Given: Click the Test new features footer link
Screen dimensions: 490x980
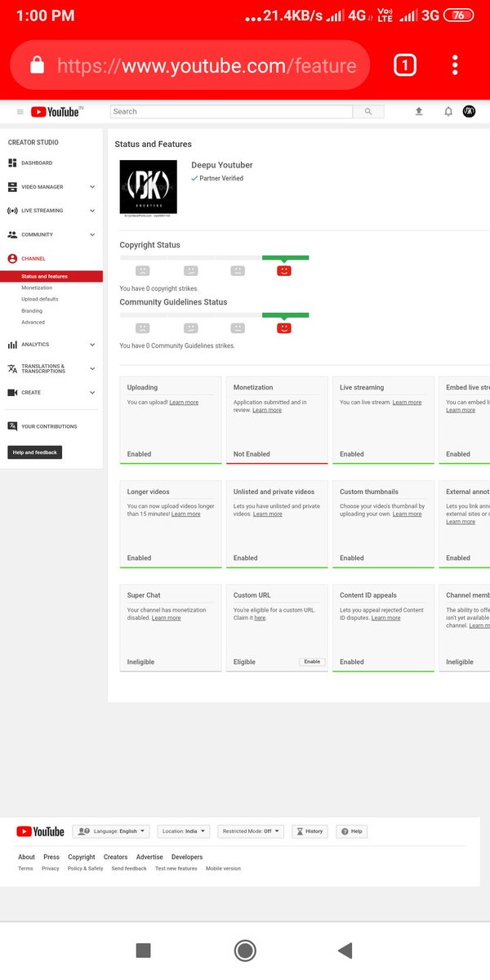Looking at the screenshot, I should (x=176, y=869).
